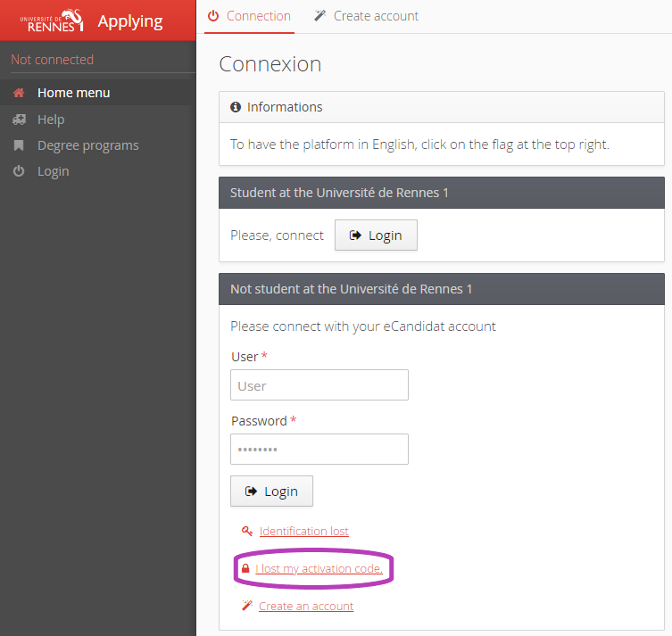
Task: Click into the Password field
Action: point(319,450)
